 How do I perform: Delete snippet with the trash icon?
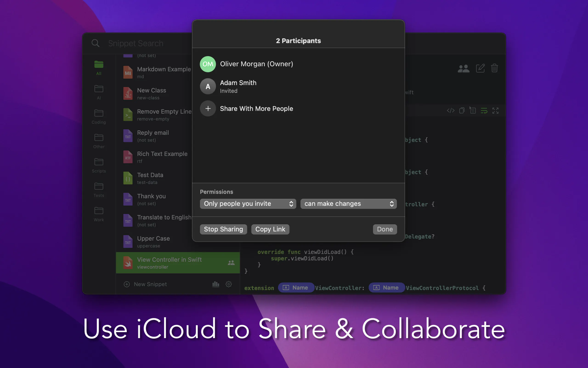(x=495, y=68)
